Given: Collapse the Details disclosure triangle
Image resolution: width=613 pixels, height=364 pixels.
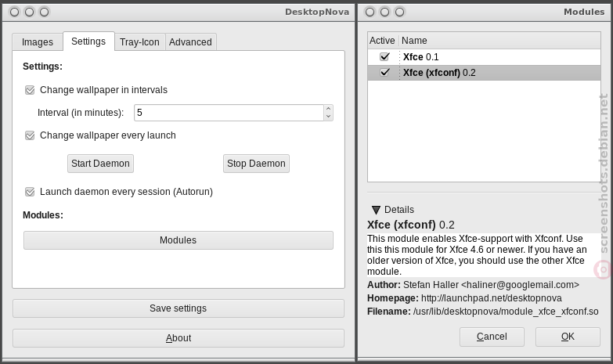Looking at the screenshot, I should [x=376, y=210].
